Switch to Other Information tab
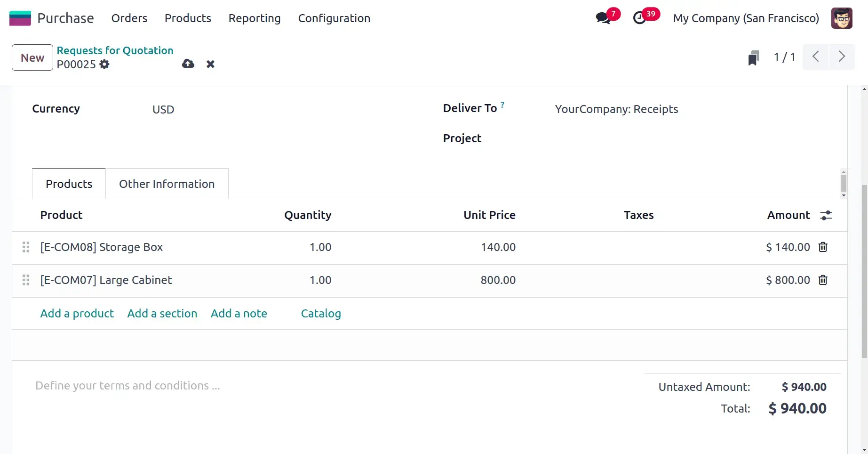The width and height of the screenshot is (868, 454). tap(167, 184)
